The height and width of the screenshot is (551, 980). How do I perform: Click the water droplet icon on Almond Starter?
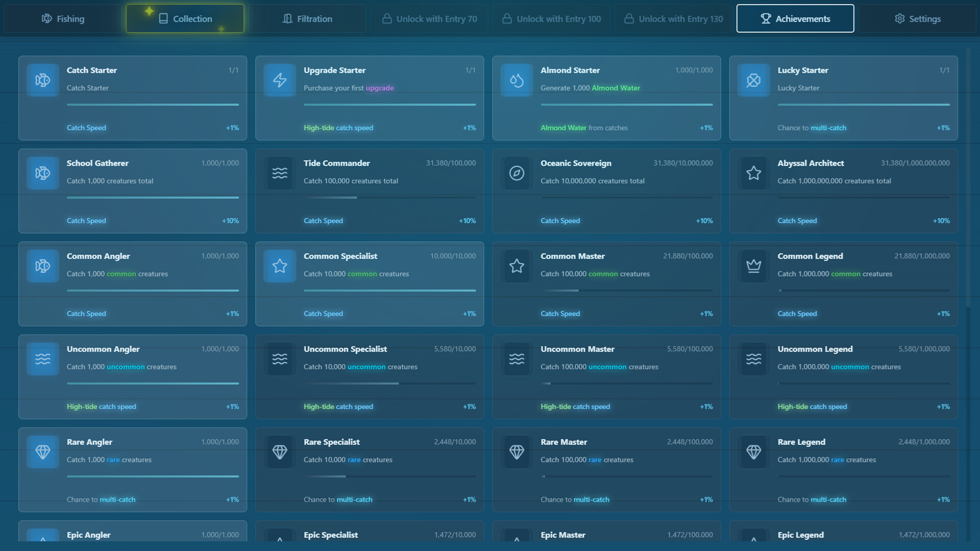coord(517,80)
